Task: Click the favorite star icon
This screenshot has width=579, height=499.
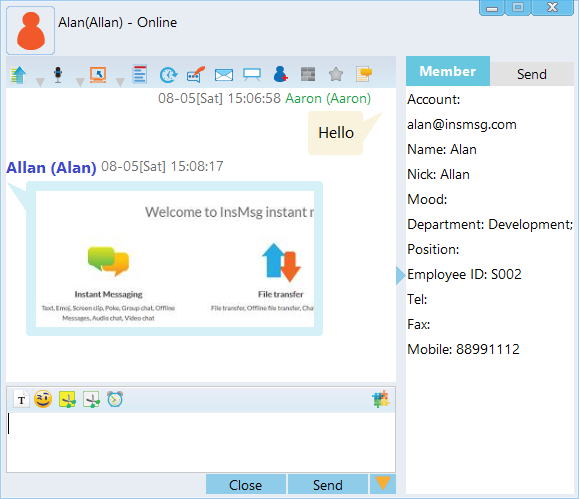Action: [x=336, y=74]
